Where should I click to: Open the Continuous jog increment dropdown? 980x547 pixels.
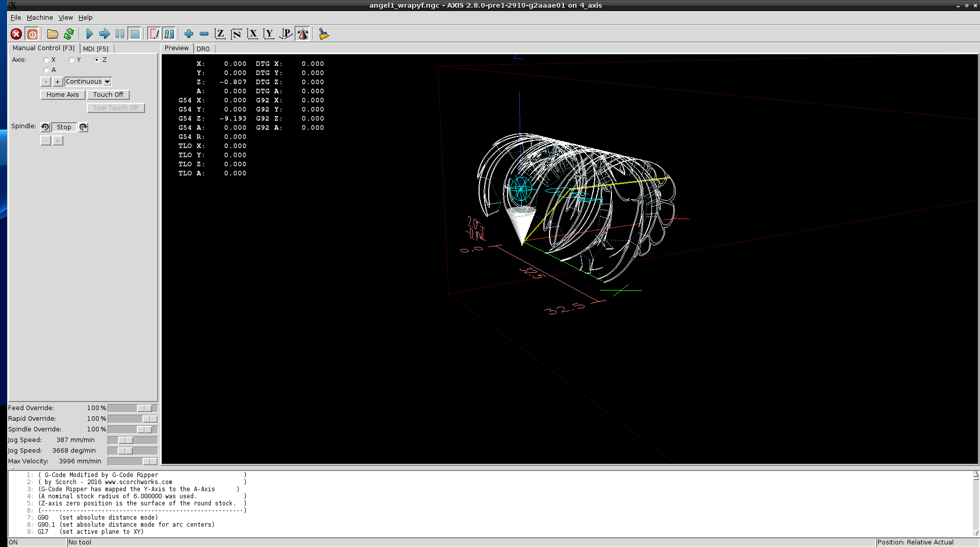(107, 82)
